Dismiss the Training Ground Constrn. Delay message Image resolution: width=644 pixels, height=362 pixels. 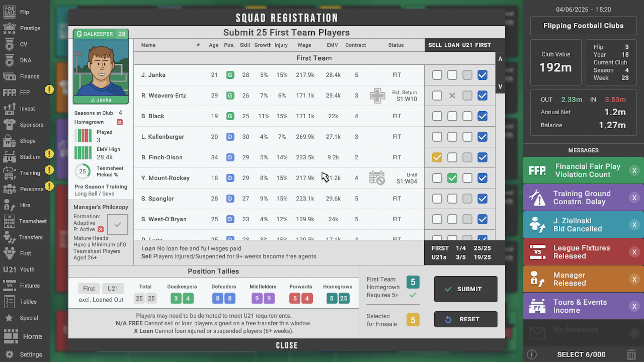[x=634, y=198]
